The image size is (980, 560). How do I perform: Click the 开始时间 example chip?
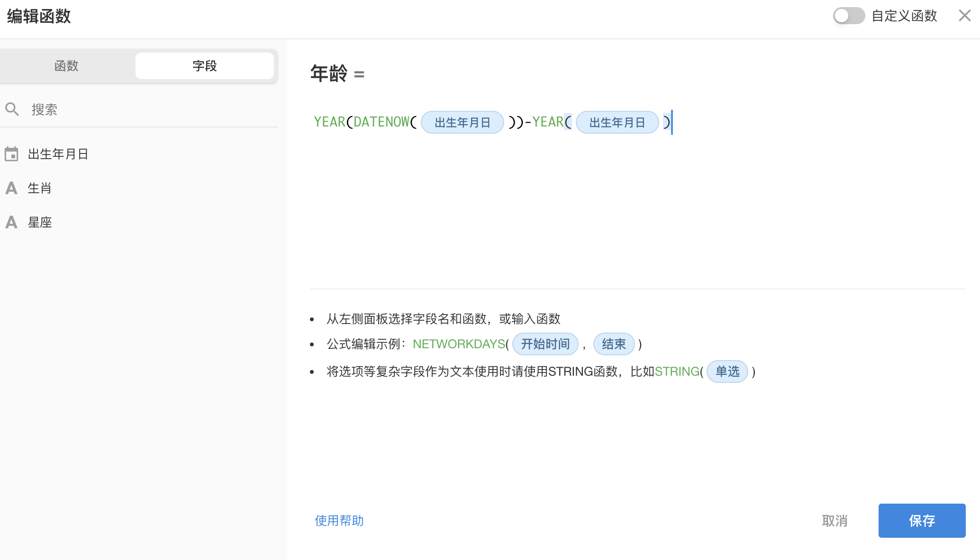(x=545, y=344)
